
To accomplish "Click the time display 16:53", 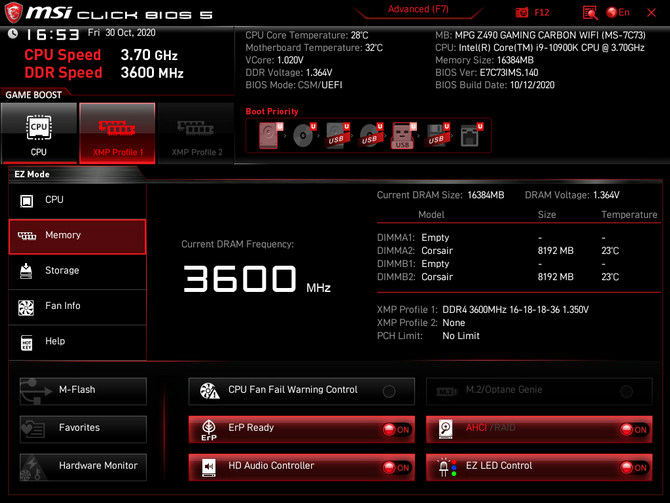I will coord(53,35).
